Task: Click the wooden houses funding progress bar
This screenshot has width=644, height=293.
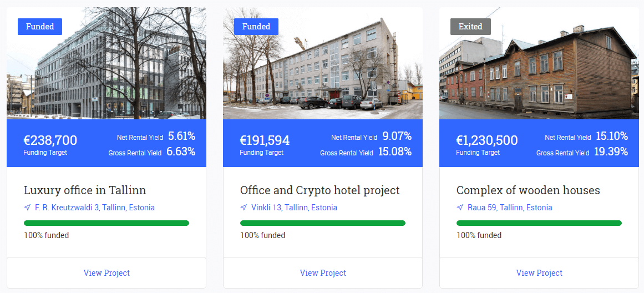Action: (x=539, y=223)
